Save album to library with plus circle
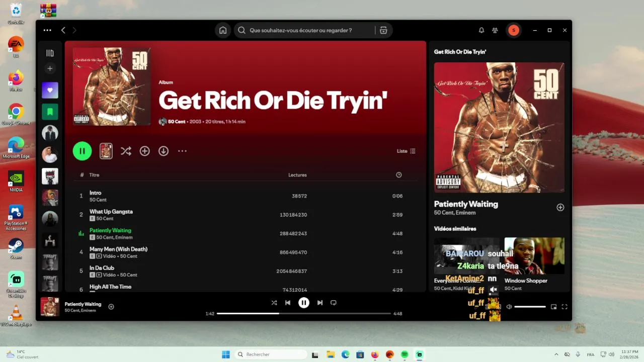Screen dimensions: 644x362 click(145, 151)
